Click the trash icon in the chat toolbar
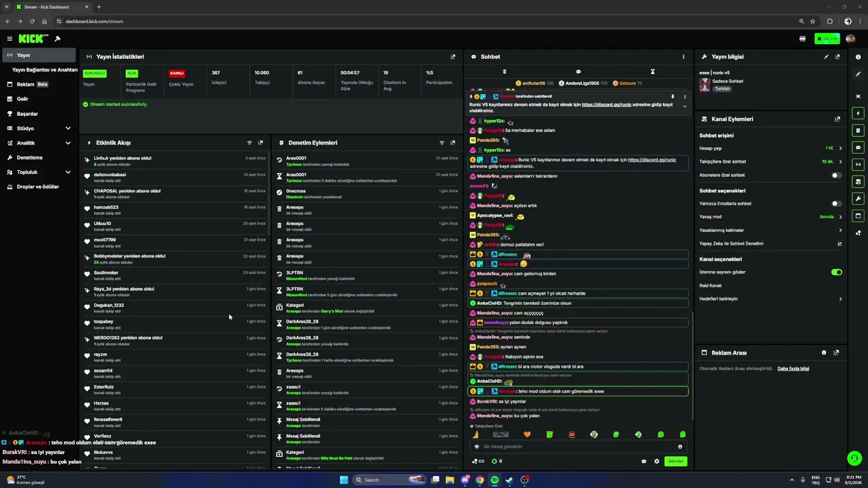Viewport: 868px width, 488px height. (505, 72)
